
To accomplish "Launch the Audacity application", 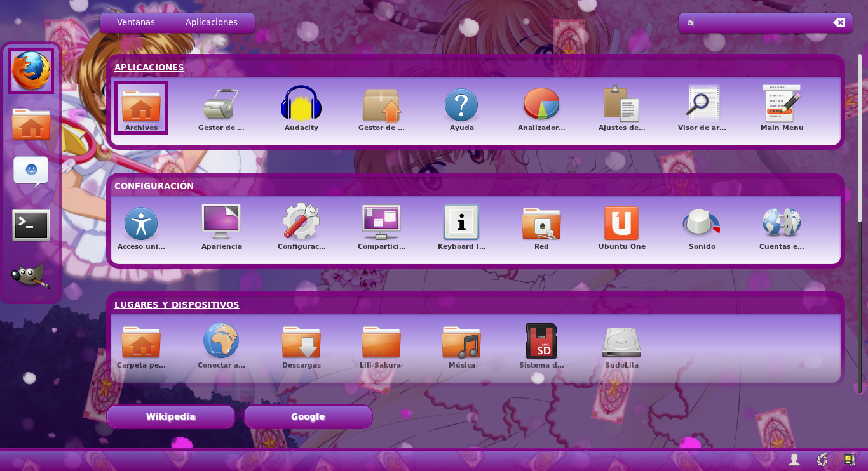I will click(301, 108).
